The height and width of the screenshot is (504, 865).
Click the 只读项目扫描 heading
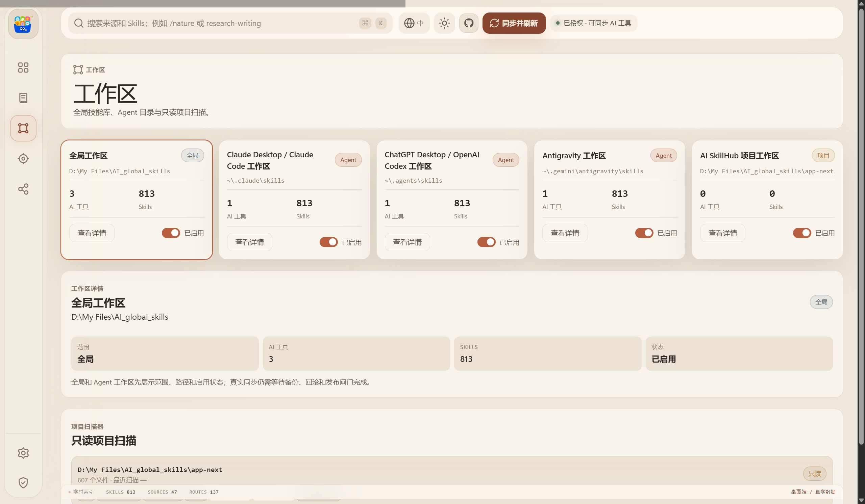tap(104, 441)
